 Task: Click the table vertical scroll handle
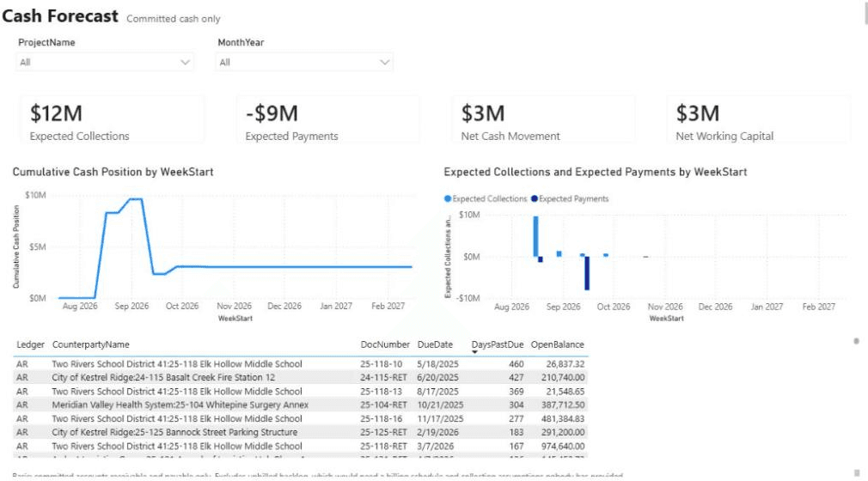(856, 342)
